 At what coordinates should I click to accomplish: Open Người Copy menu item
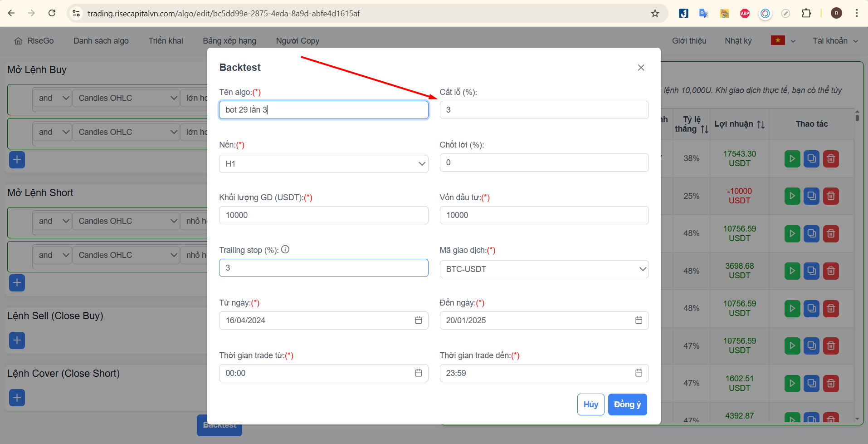pos(297,41)
